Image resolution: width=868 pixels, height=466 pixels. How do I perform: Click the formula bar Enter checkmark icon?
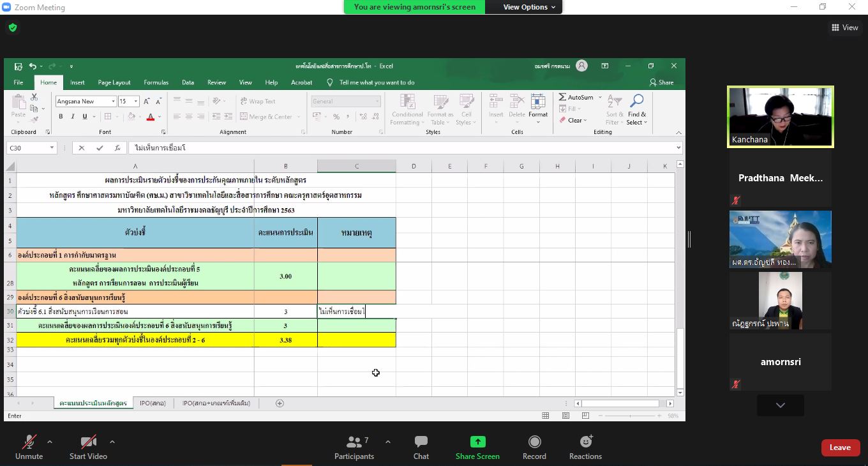100,147
